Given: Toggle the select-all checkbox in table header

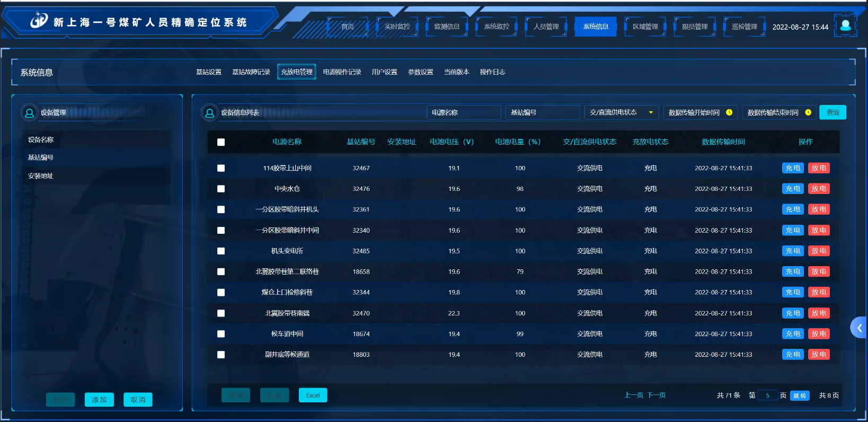Looking at the screenshot, I should pyautogui.click(x=221, y=142).
